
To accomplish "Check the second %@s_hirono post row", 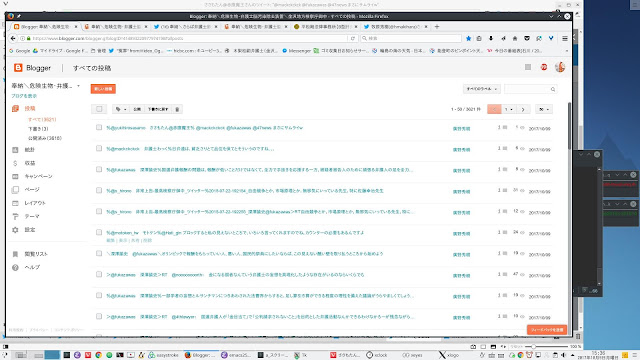I will pos(99,211).
